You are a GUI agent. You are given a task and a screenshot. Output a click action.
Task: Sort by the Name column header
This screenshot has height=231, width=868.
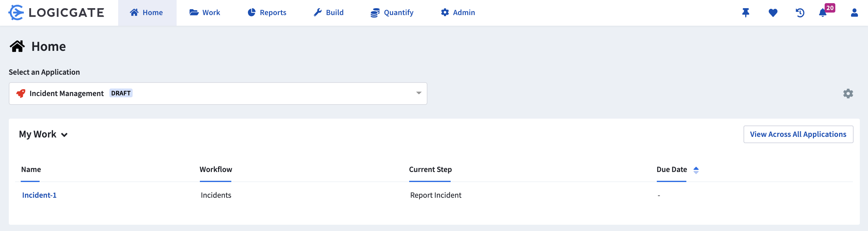[31, 169]
